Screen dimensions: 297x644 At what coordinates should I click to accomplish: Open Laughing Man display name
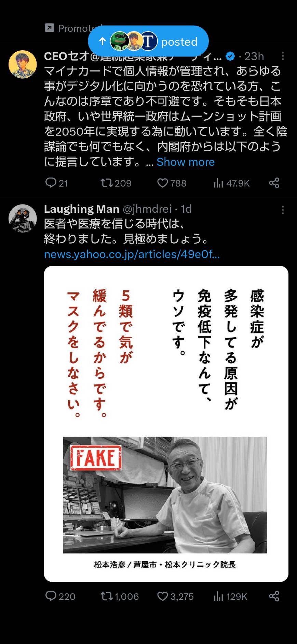(x=82, y=209)
